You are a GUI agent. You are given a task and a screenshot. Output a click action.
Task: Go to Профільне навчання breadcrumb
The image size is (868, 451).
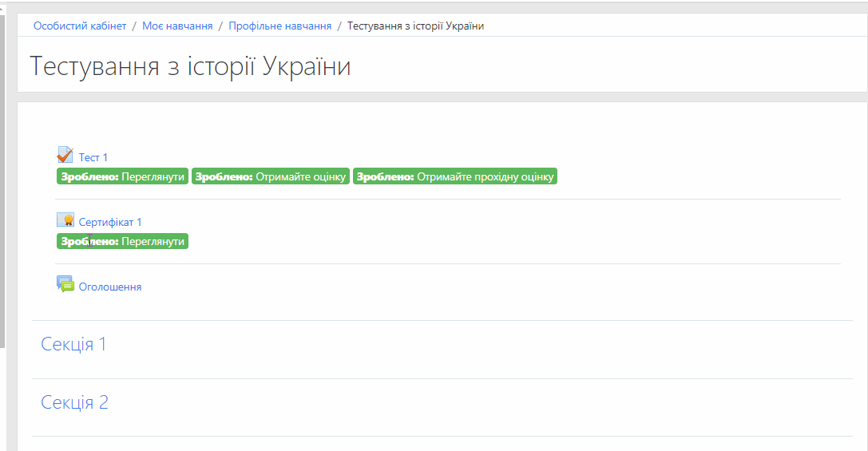point(280,26)
